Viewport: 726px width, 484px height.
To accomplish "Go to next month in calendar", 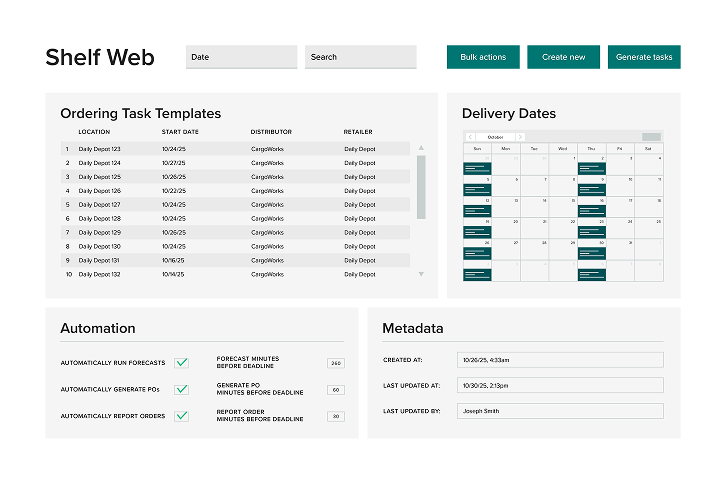I will click(x=519, y=137).
